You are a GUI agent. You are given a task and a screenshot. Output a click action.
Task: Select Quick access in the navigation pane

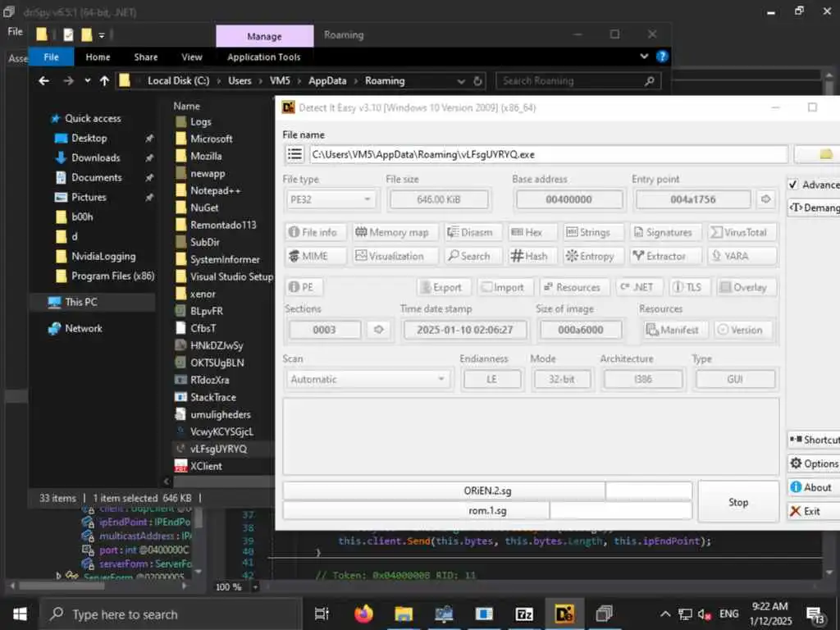[93, 118]
